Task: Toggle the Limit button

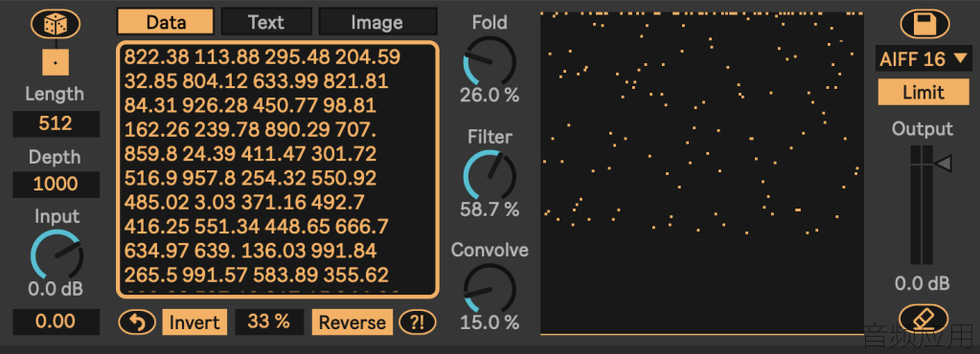Action: [923, 93]
